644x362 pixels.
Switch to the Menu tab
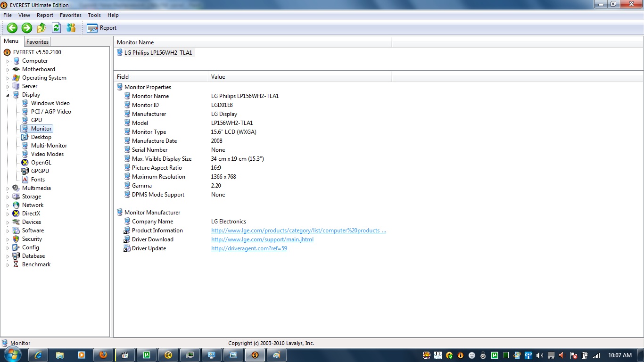pos(11,41)
